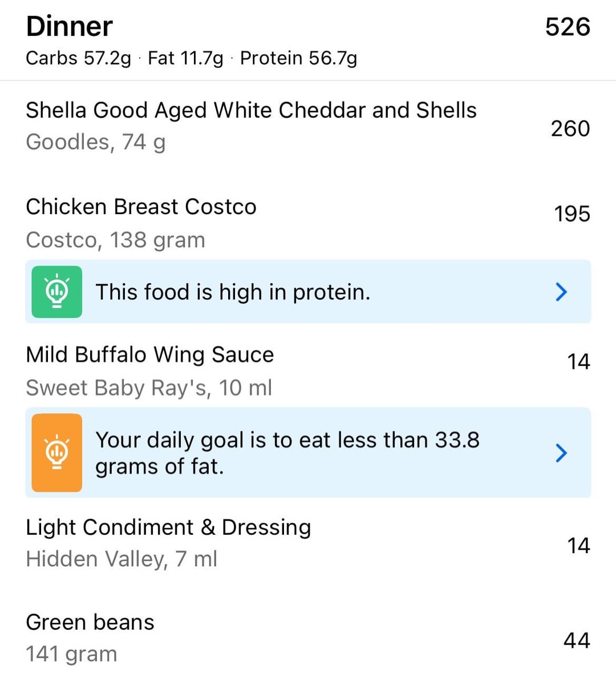Viewport: 616px width, 685px height.
Task: Tap the orange lightbulb insight icon
Action: 56,453
